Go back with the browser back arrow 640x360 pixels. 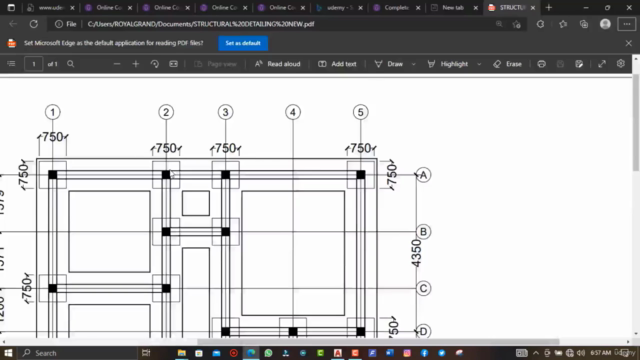click(13, 24)
